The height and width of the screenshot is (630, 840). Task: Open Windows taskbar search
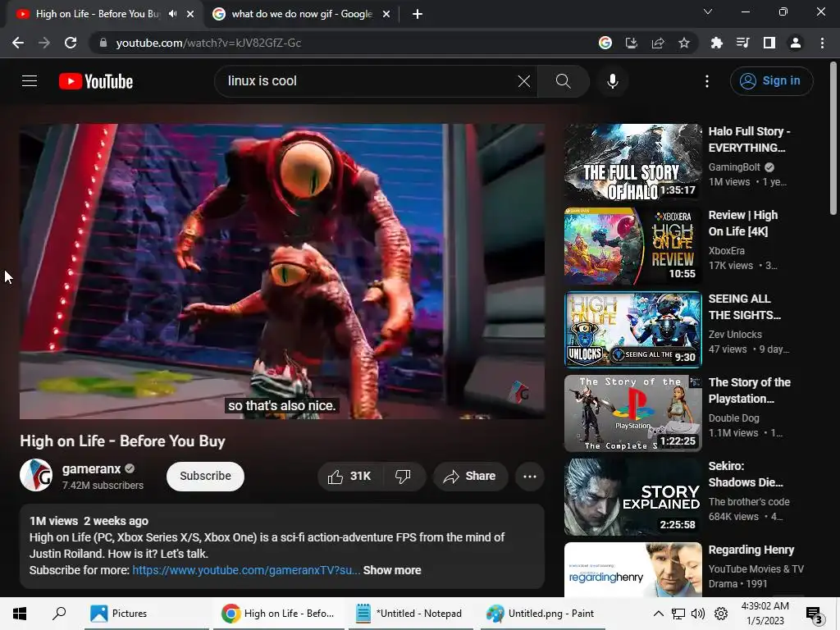pyautogui.click(x=59, y=614)
